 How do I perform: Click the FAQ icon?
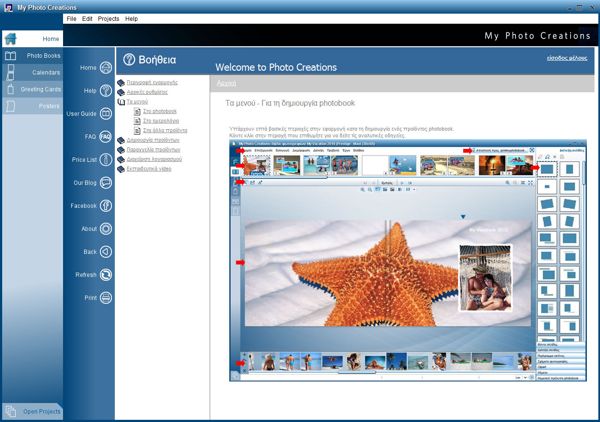(x=106, y=136)
